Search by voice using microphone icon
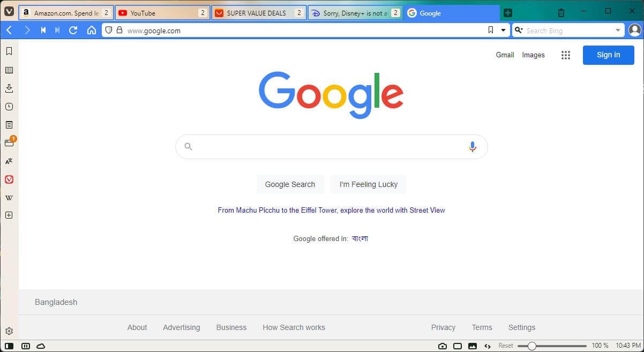Viewport: 644px width, 352px height. click(x=472, y=147)
